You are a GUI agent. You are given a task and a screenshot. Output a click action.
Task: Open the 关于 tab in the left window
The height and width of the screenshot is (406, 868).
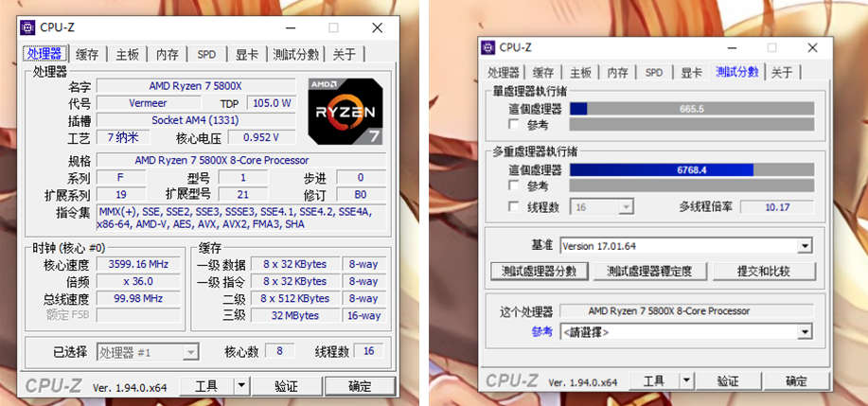(x=345, y=54)
